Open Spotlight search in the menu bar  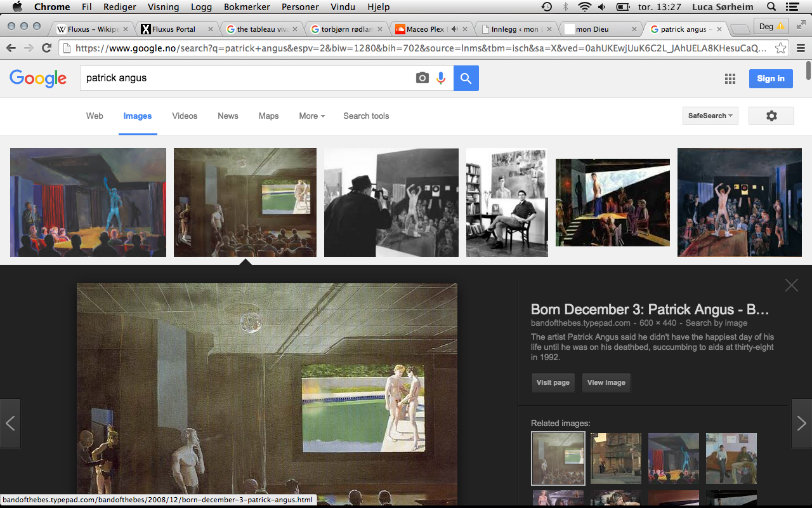pos(771,7)
